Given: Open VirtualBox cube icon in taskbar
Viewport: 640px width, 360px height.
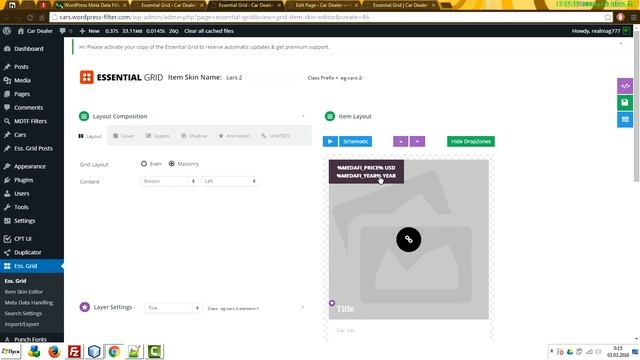Looking at the screenshot, I should point(94,351).
